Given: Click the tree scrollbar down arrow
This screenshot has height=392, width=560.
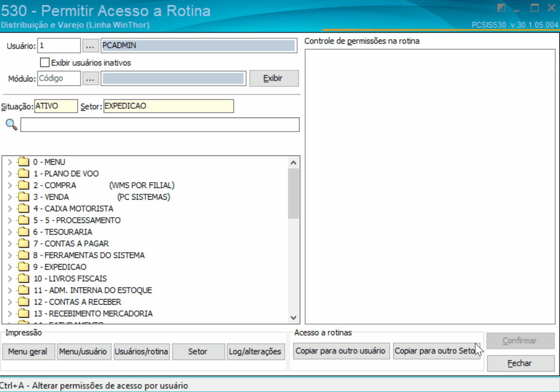Looking at the screenshot, I should click(x=294, y=318).
